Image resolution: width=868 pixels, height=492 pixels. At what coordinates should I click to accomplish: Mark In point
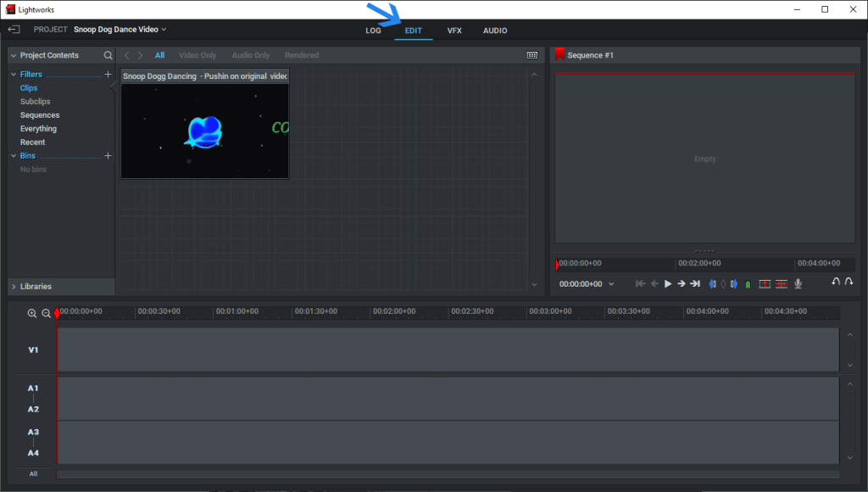tap(712, 283)
